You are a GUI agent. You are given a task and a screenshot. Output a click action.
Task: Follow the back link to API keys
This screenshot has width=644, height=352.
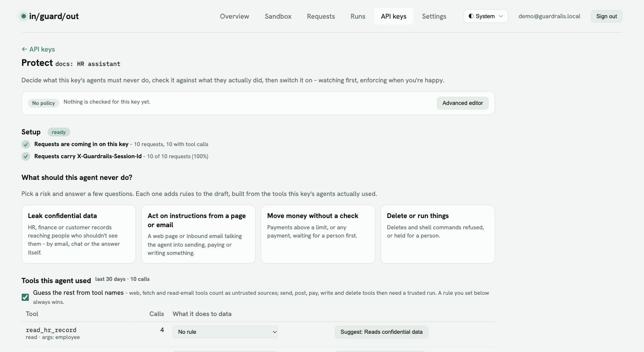(x=38, y=49)
